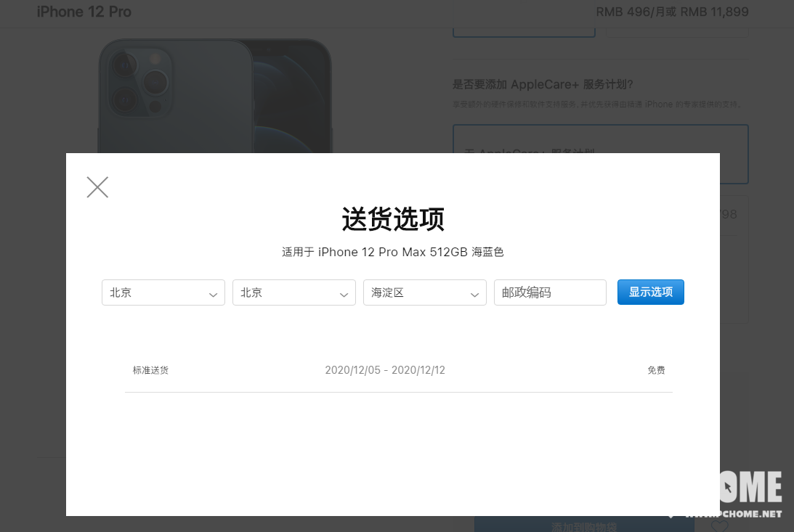The width and height of the screenshot is (794, 532).
Task: Click the iPhone 12 Pro page title
Action: click(84, 12)
